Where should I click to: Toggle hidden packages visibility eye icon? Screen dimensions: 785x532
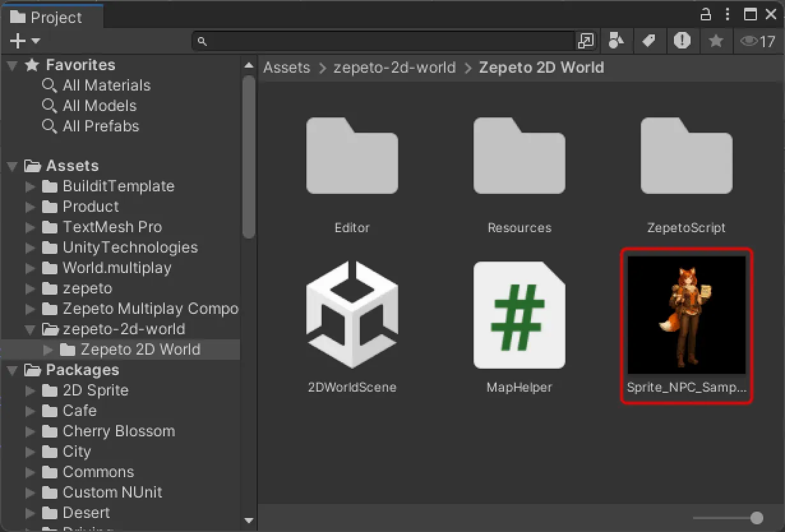click(758, 41)
